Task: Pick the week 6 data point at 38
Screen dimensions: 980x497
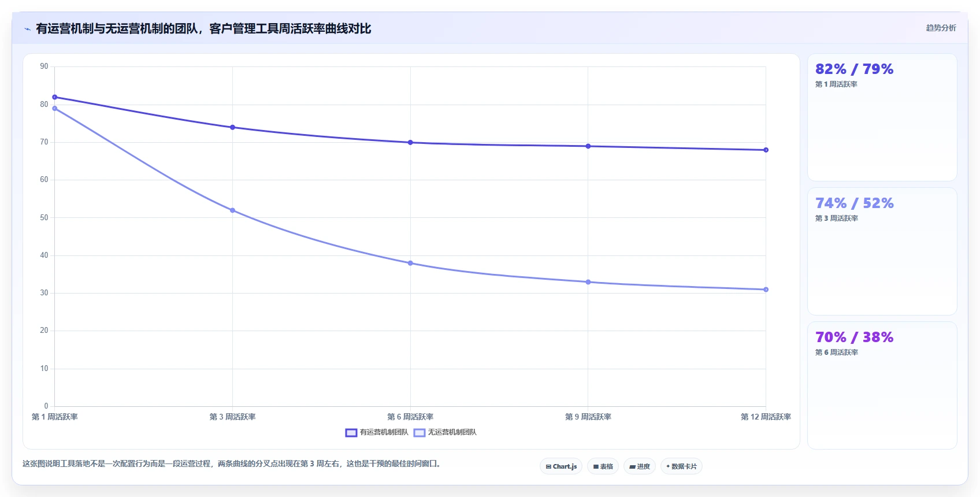Action: tap(410, 263)
